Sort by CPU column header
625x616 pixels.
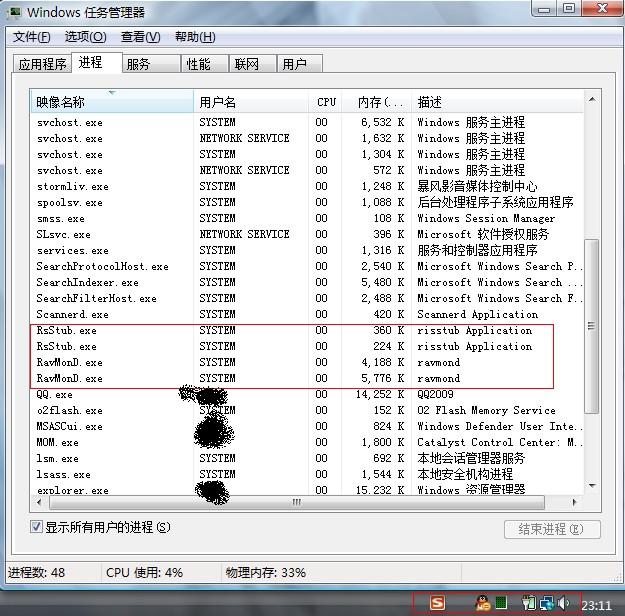pyautogui.click(x=325, y=102)
